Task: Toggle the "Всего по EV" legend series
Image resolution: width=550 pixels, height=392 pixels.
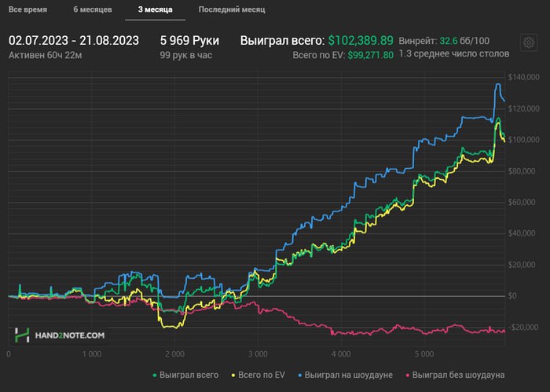Action: (x=258, y=375)
